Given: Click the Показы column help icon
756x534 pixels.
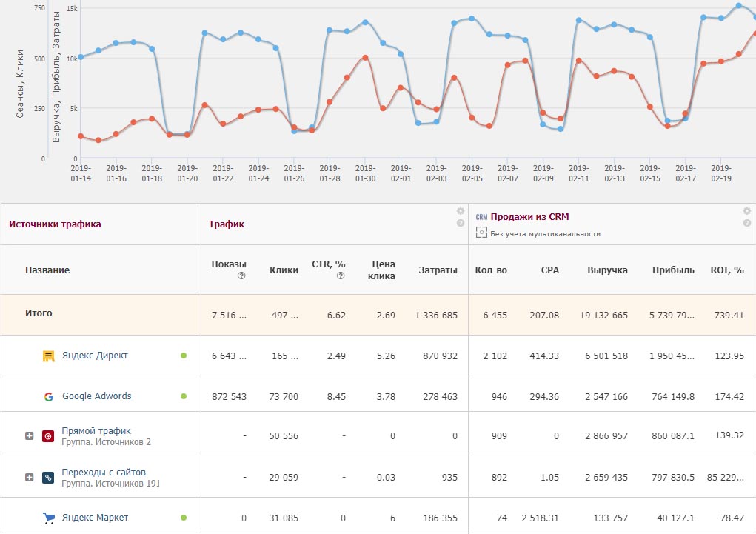Looking at the screenshot, I should (241, 276).
